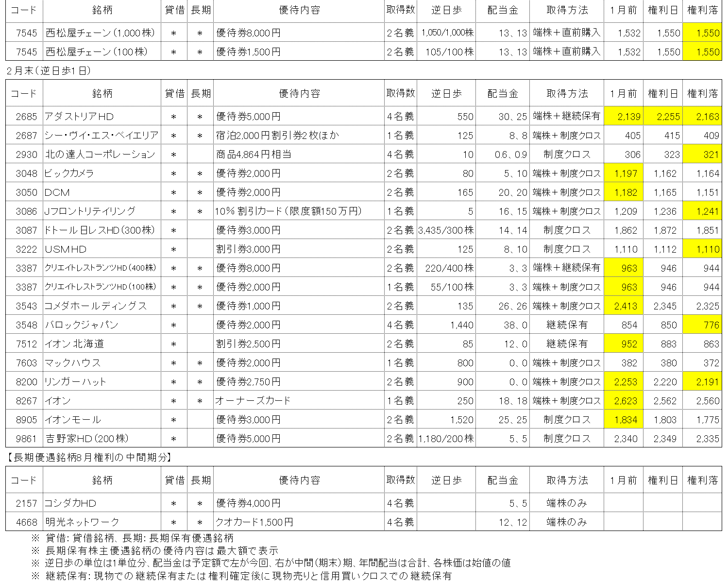Select 宿泊2,000円割引券2枚ほか benefit cell
The width and height of the screenshot is (728, 583).
tap(299, 136)
